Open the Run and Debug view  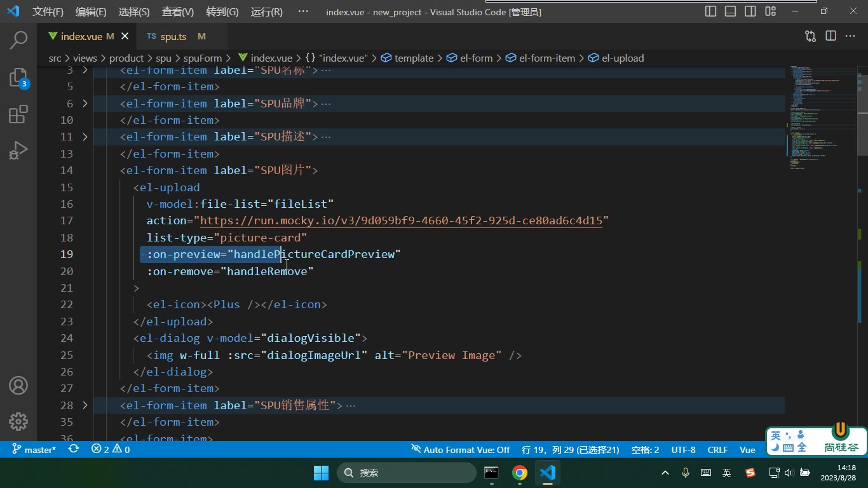(x=18, y=151)
